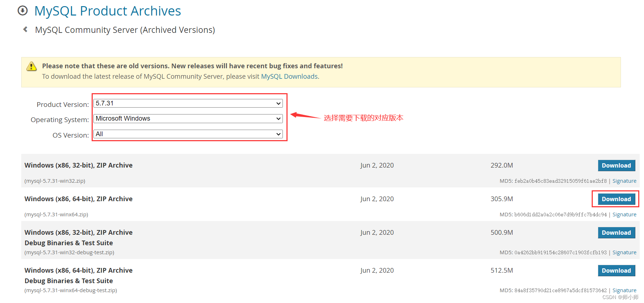This screenshot has height=303, width=644.
Task: Open the Product Version dropdown showing 5.7.31
Action: (x=188, y=103)
